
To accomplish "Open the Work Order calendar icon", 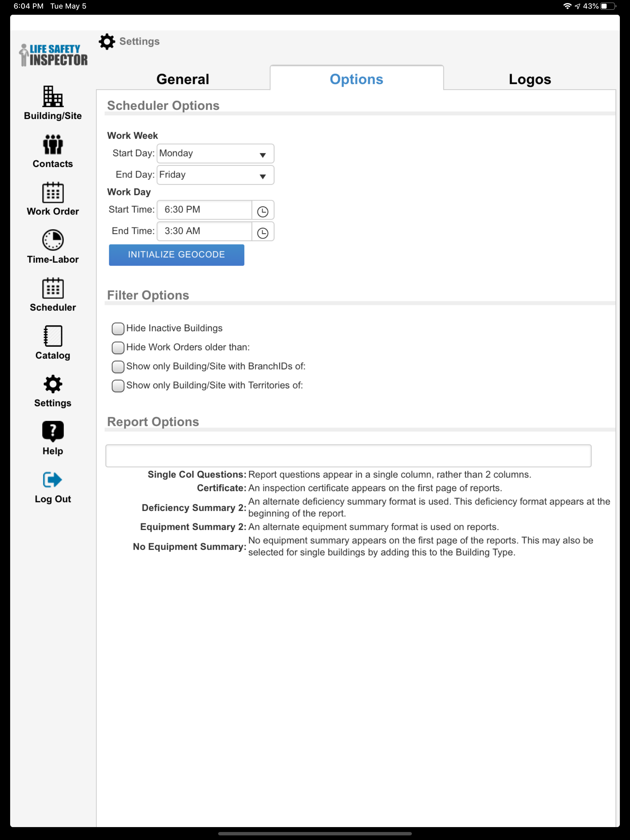I will [53, 192].
